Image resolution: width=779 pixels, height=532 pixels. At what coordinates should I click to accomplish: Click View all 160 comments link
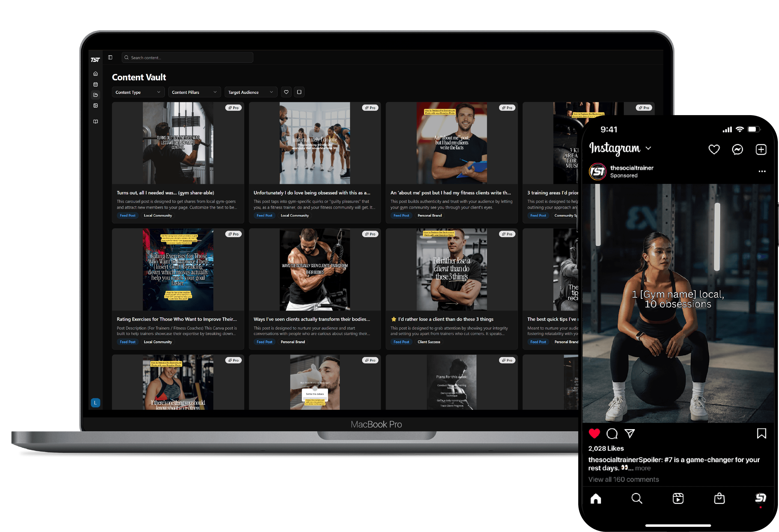click(x=623, y=479)
